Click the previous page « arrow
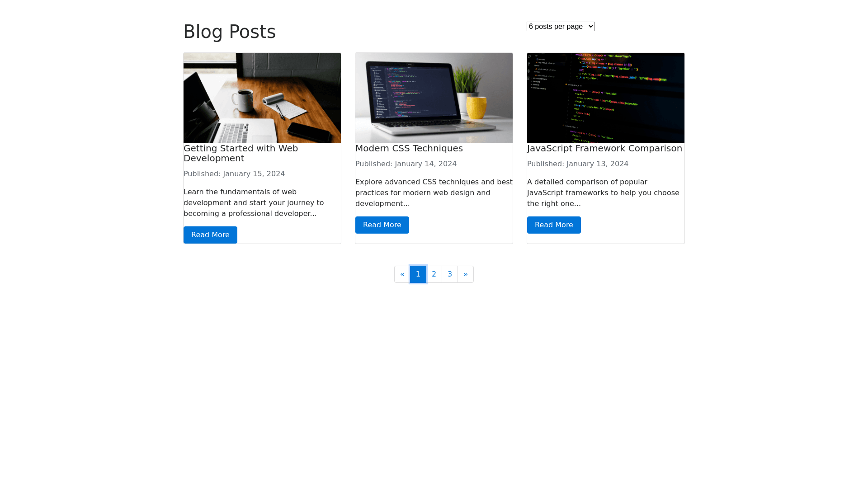This screenshot has width=868, height=488. point(402,274)
